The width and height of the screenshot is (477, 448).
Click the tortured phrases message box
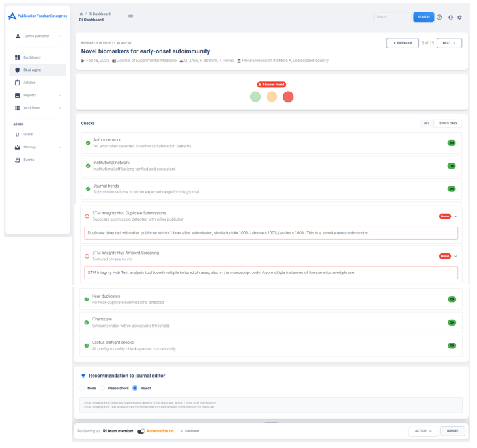[271, 273]
